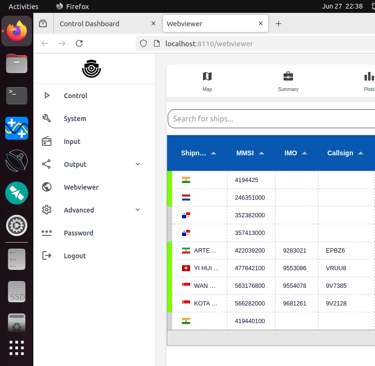Select ship row WAN with callsign 9V7385

click(271, 286)
